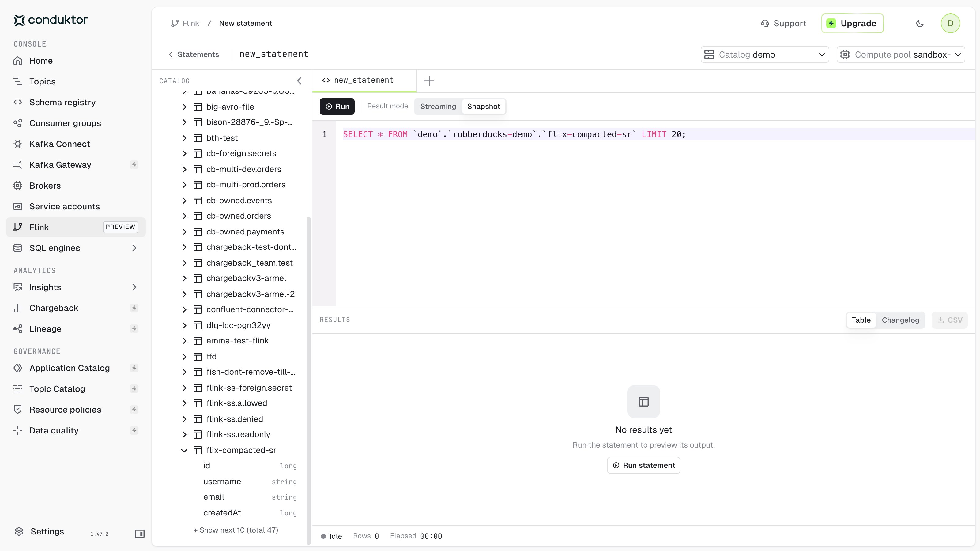This screenshot has width=980, height=551.
Task: Click the new_statement name field
Action: coord(274,54)
